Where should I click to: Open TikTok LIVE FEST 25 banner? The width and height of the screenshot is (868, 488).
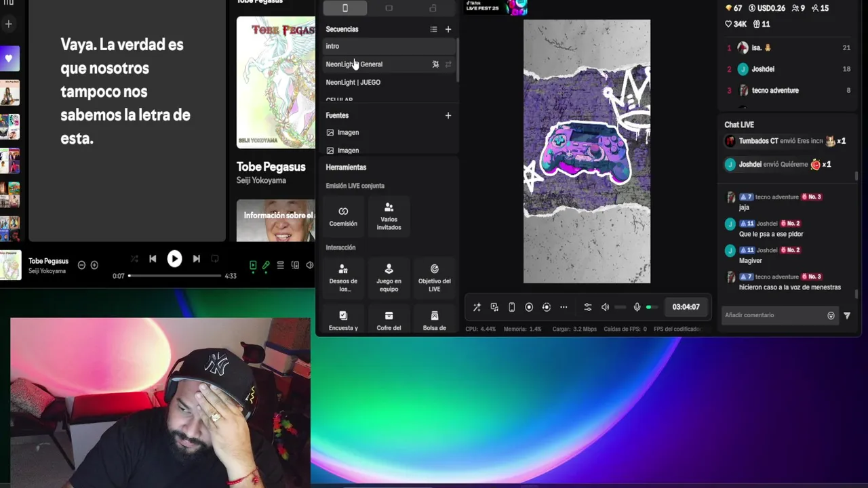click(x=496, y=7)
